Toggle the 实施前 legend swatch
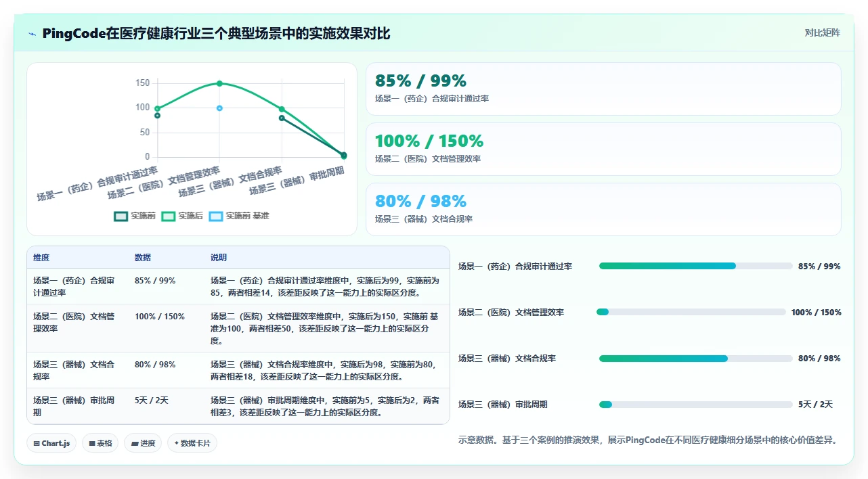 click(x=121, y=216)
